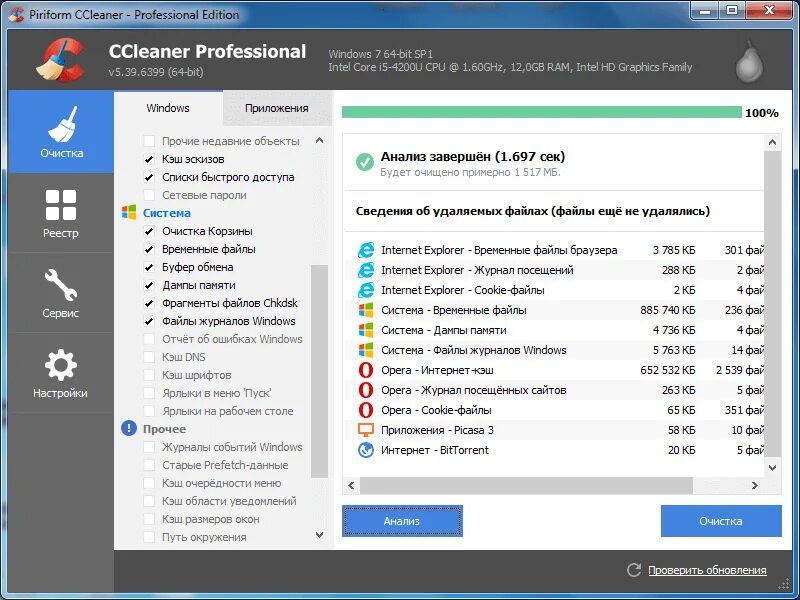
Task: Open the Настройки settings section
Action: [x=61, y=373]
